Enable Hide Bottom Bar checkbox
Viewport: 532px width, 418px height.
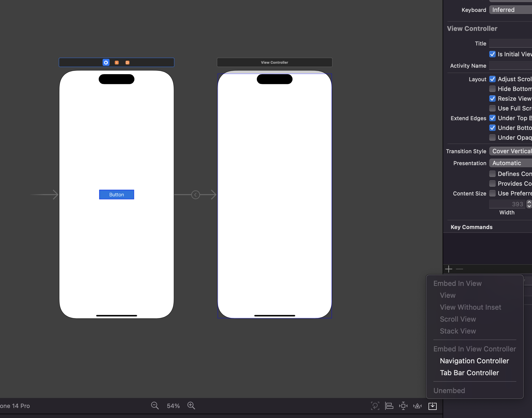pos(492,89)
